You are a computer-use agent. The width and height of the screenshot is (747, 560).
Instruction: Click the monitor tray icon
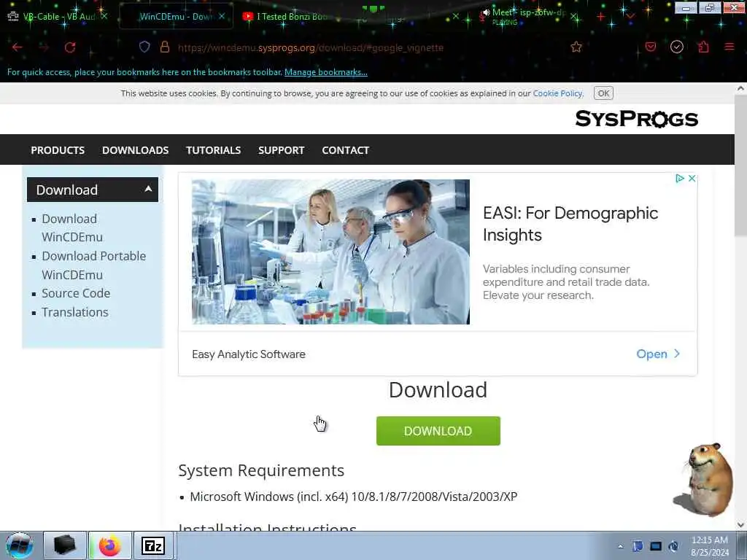[656, 546]
